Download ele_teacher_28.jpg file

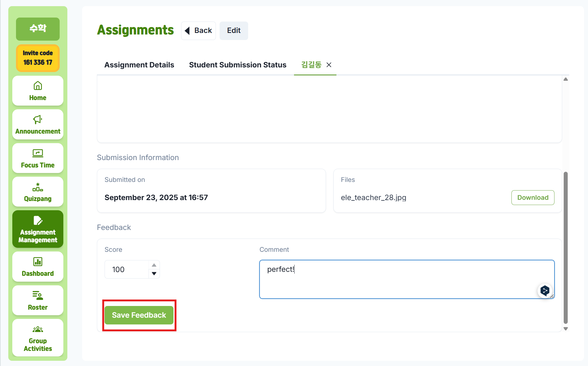coord(533,198)
